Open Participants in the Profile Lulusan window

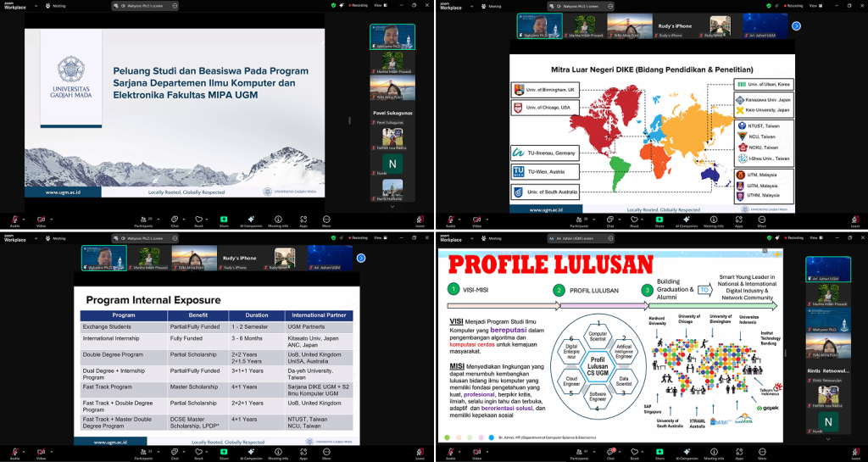pyautogui.click(x=579, y=454)
